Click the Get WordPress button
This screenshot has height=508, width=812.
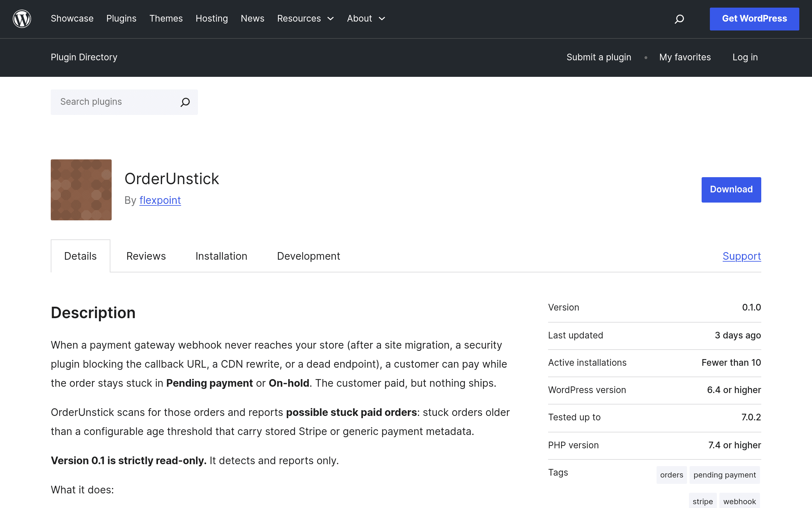click(x=754, y=19)
